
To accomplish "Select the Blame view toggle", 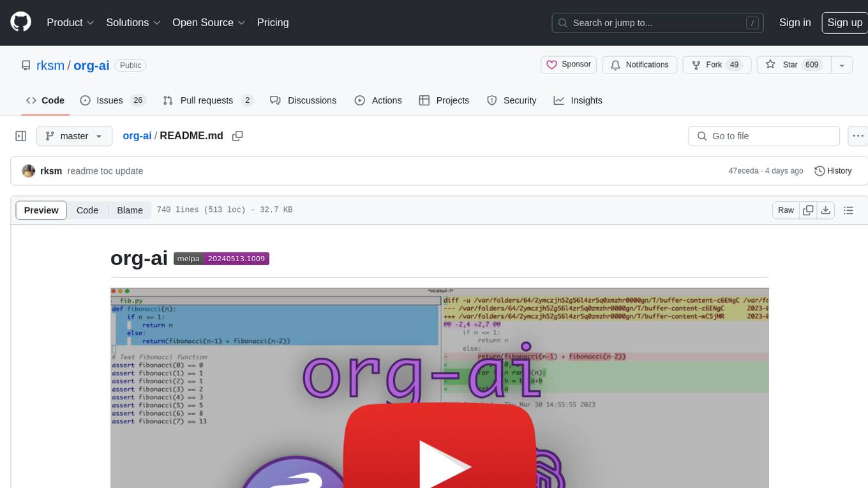I will coord(130,210).
